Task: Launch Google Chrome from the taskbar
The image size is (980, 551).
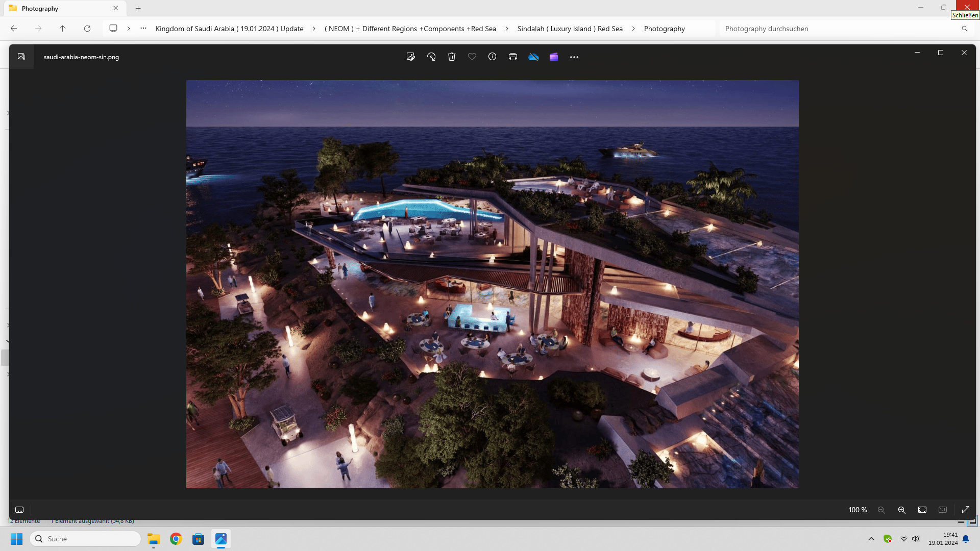Action: point(176,539)
